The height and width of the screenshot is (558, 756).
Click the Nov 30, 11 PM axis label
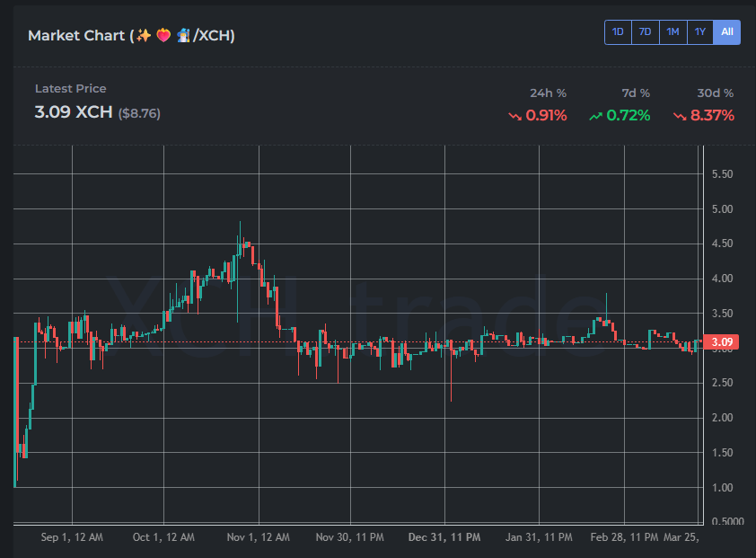(x=350, y=537)
